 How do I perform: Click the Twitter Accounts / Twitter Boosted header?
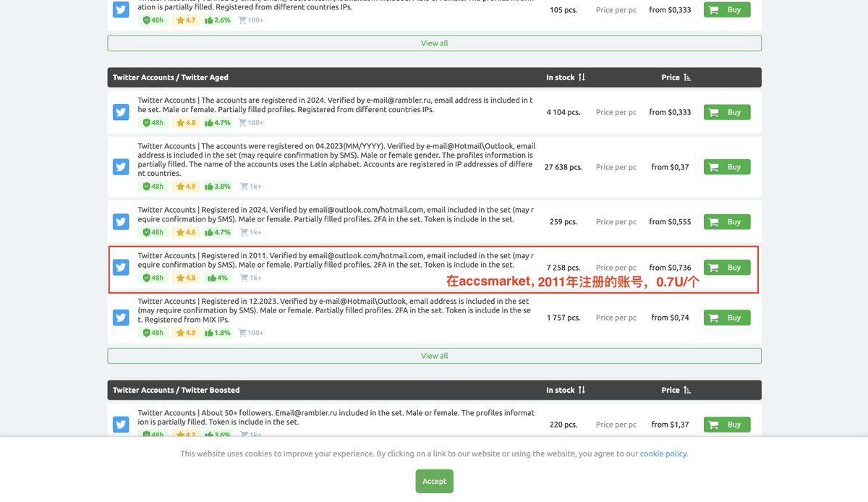[x=176, y=390]
